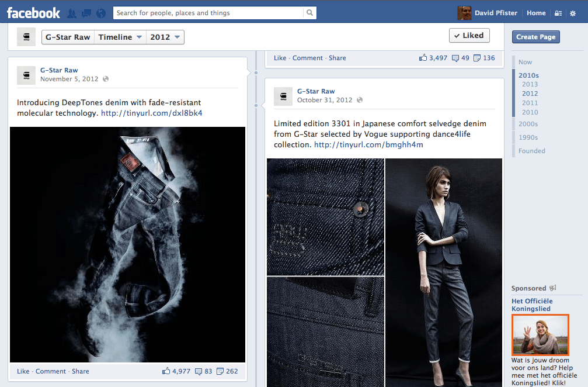Select 2013 in the year navigator

point(530,84)
